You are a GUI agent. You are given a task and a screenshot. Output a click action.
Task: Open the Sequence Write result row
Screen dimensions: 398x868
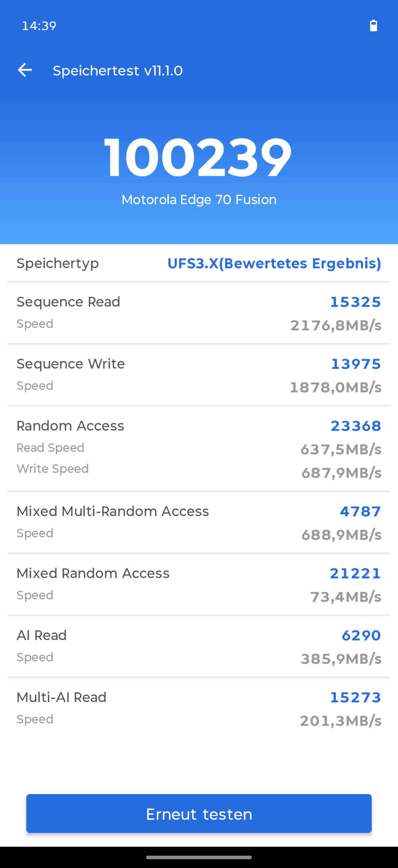click(199, 375)
